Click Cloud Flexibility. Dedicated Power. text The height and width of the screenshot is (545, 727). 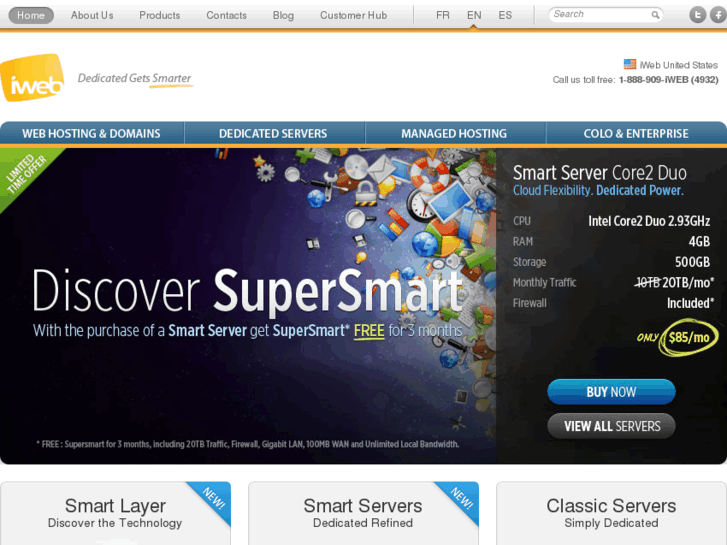[598, 190]
